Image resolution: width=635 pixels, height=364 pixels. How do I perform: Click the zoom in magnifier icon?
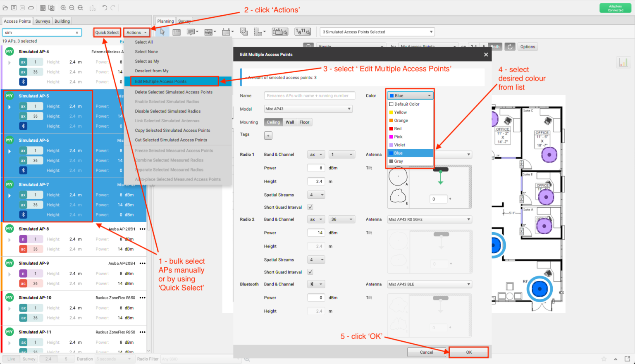click(63, 8)
